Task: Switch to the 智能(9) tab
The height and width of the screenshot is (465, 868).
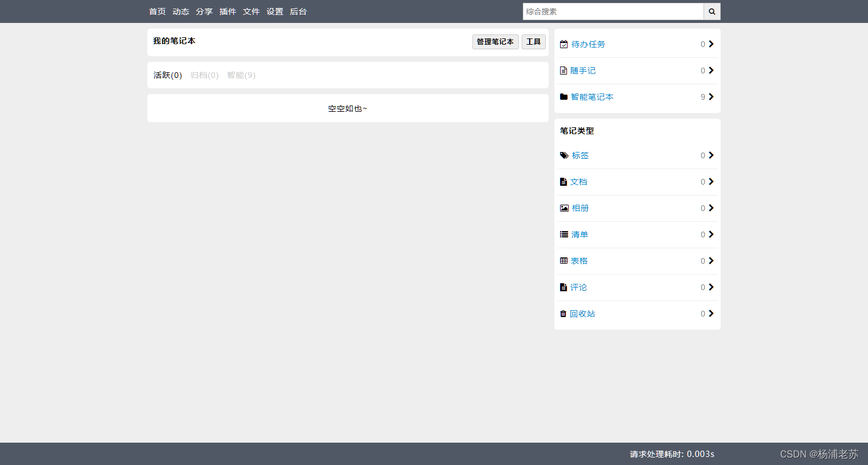Action: 241,75
